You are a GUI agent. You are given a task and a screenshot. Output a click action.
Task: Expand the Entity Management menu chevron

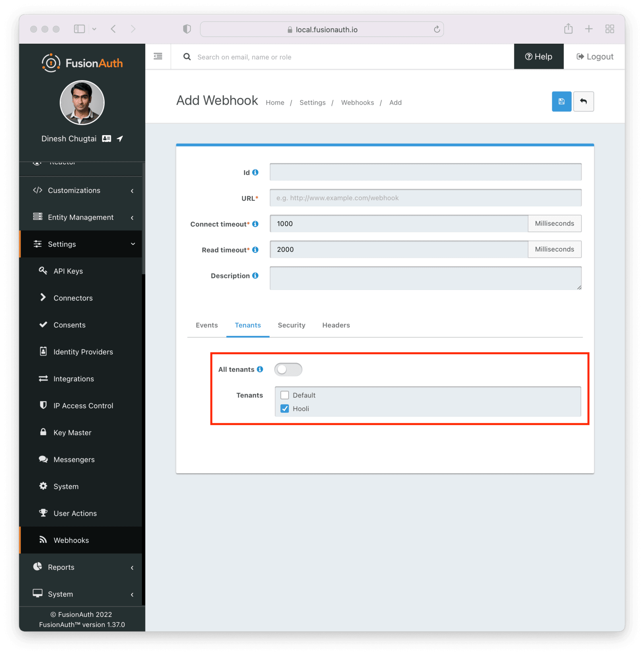click(x=132, y=218)
